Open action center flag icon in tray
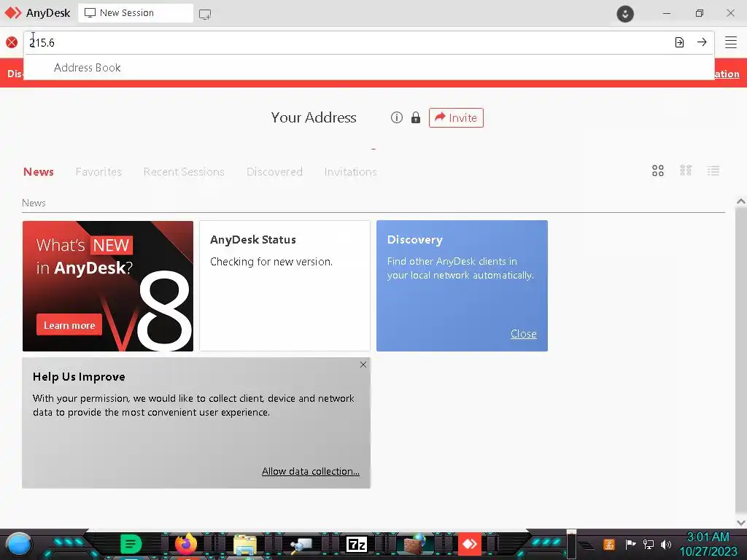Screen dimensions: 747x560 [x=630, y=544]
